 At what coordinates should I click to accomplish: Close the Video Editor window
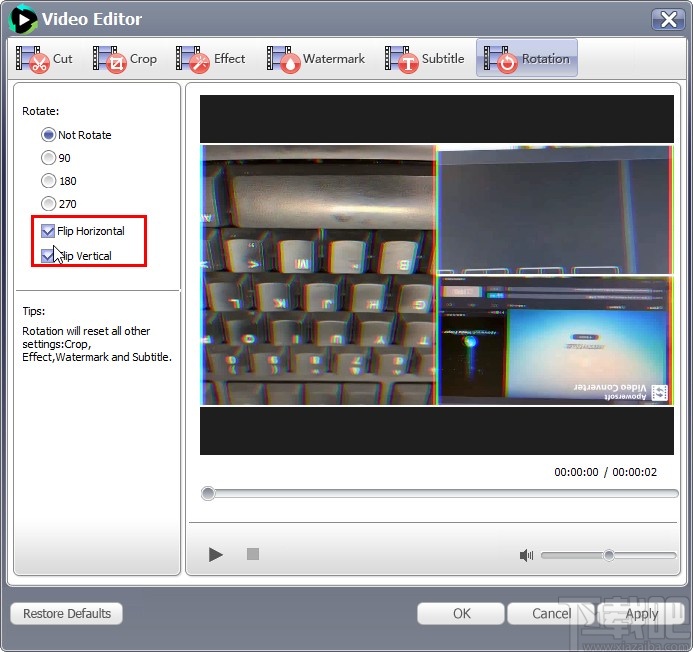pyautogui.click(x=668, y=19)
